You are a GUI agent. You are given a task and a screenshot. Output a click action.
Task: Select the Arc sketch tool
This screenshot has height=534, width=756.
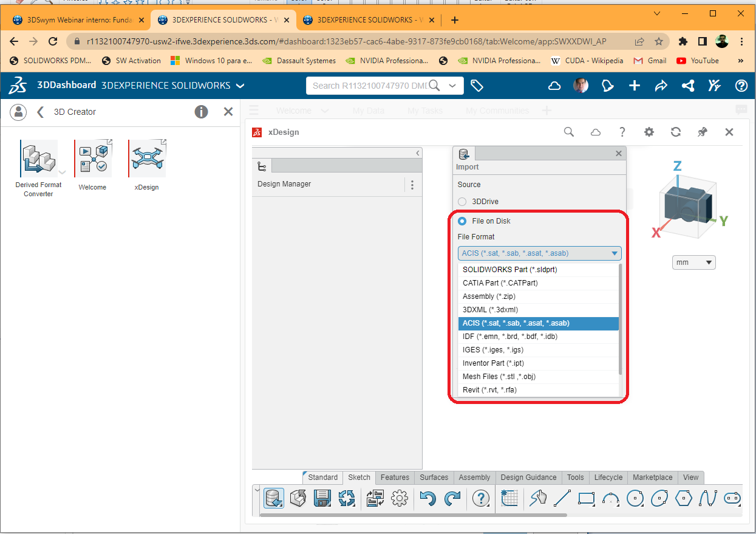point(611,499)
